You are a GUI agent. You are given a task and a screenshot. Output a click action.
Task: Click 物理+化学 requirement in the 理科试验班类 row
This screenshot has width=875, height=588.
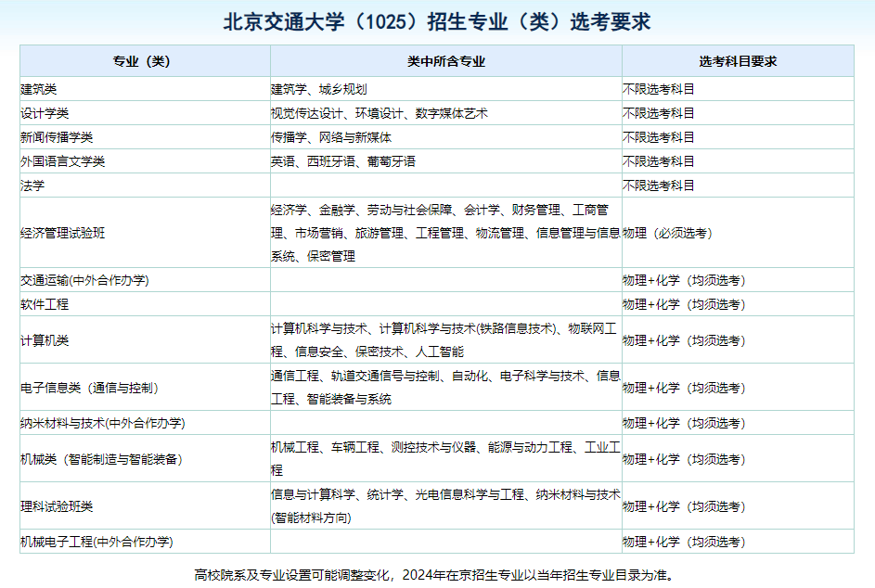pos(738,506)
